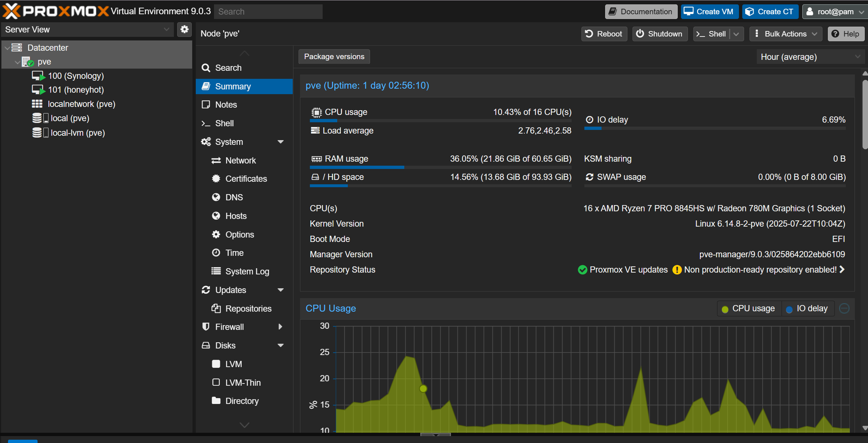Open the Shell button dropdown arrow

pyautogui.click(x=736, y=34)
